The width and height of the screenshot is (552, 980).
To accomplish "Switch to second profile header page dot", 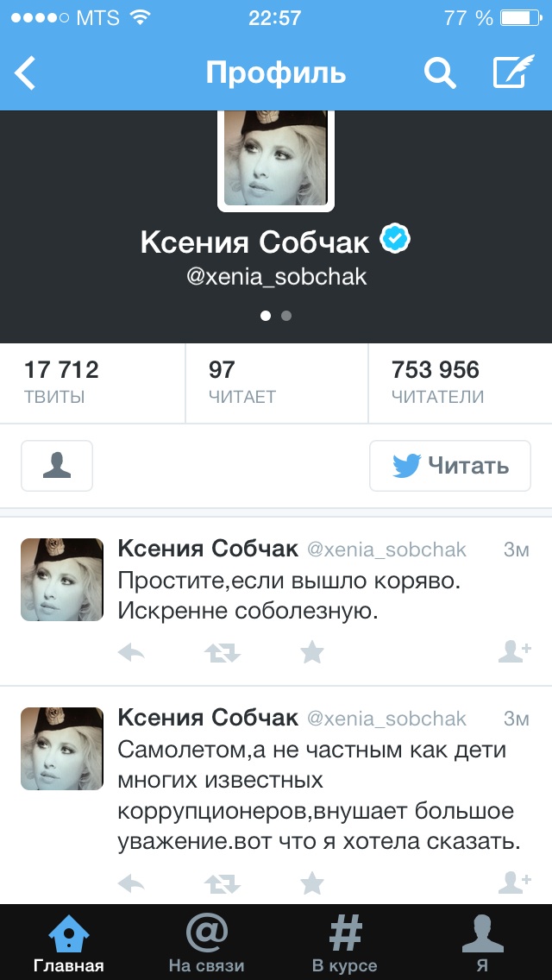I will [286, 316].
